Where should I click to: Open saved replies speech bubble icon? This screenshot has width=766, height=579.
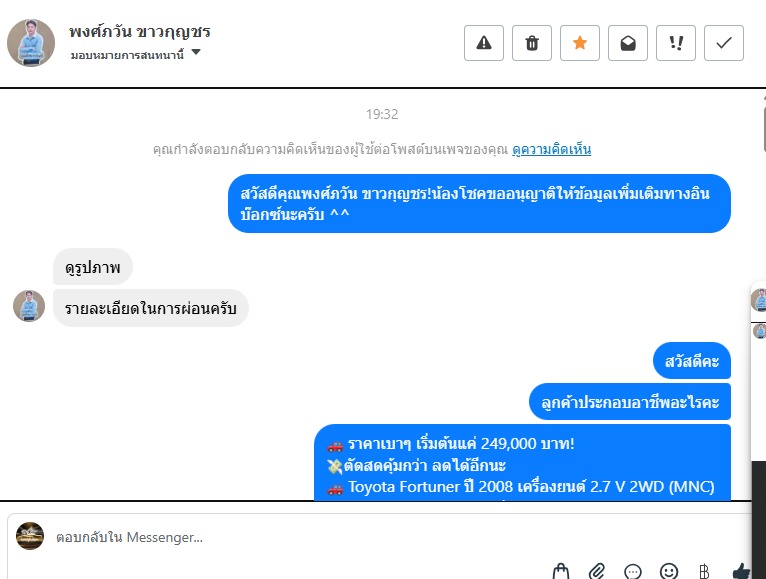[x=633, y=571]
